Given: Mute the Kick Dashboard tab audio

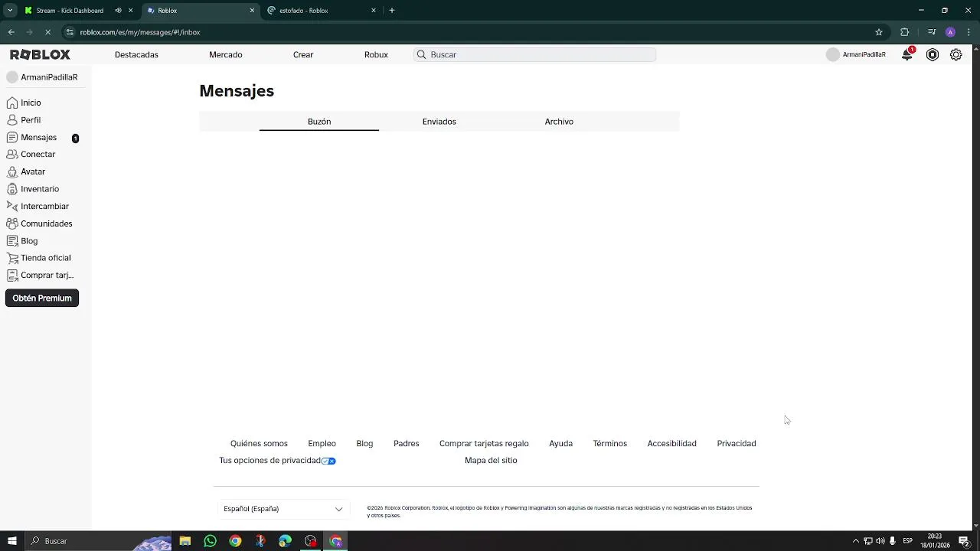Looking at the screenshot, I should [x=118, y=11].
